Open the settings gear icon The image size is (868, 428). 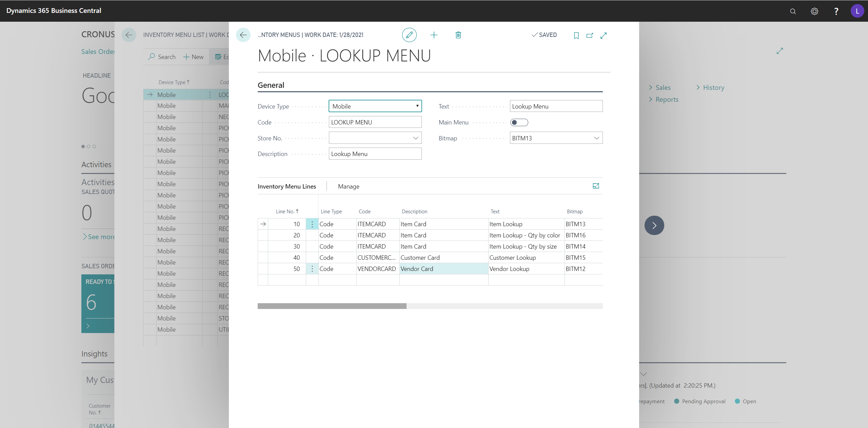pos(814,11)
